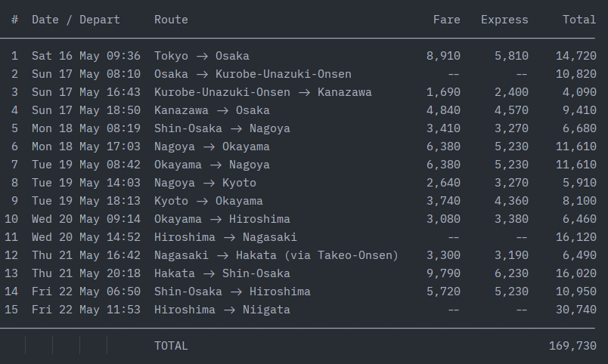
Task: Select the Osaka to Kurobe-Unazuki-Onsen route
Action: 253,74
